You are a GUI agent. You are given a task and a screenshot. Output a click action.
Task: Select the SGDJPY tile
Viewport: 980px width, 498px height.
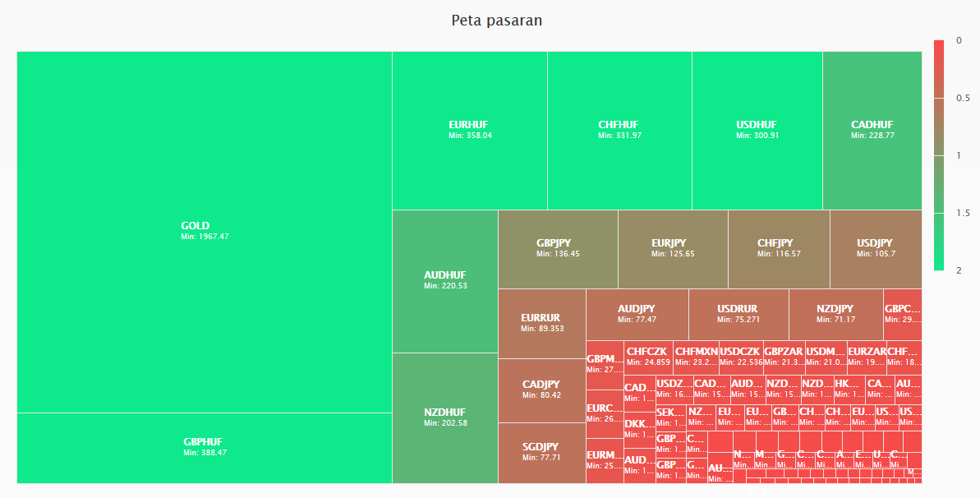coord(542,454)
